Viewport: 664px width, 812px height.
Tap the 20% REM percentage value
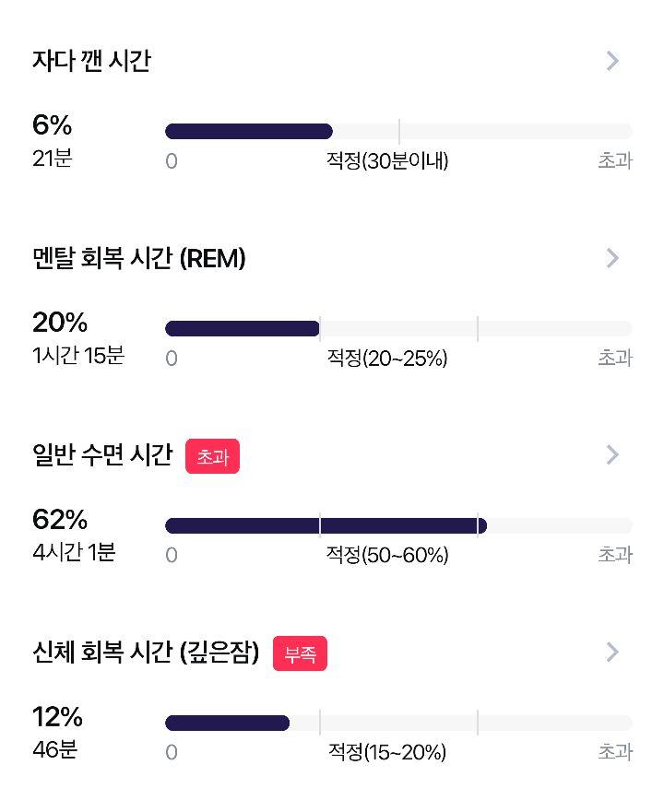(x=60, y=322)
